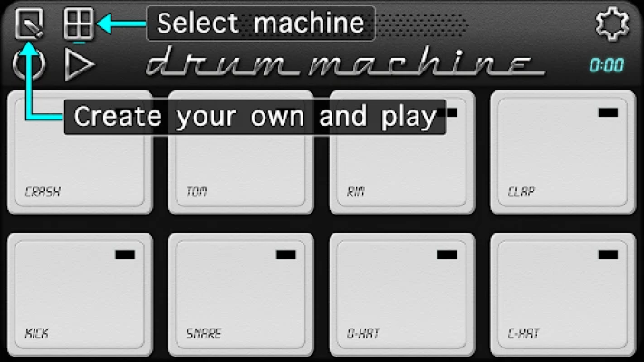The image size is (644, 362).
Task: Click the O-HAT pad indicator light
Action: pyautogui.click(x=447, y=254)
